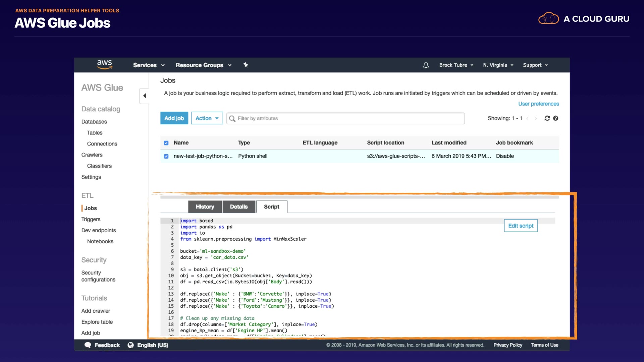The image size is (644, 362).
Task: Switch to the Details tab
Action: pos(238,207)
